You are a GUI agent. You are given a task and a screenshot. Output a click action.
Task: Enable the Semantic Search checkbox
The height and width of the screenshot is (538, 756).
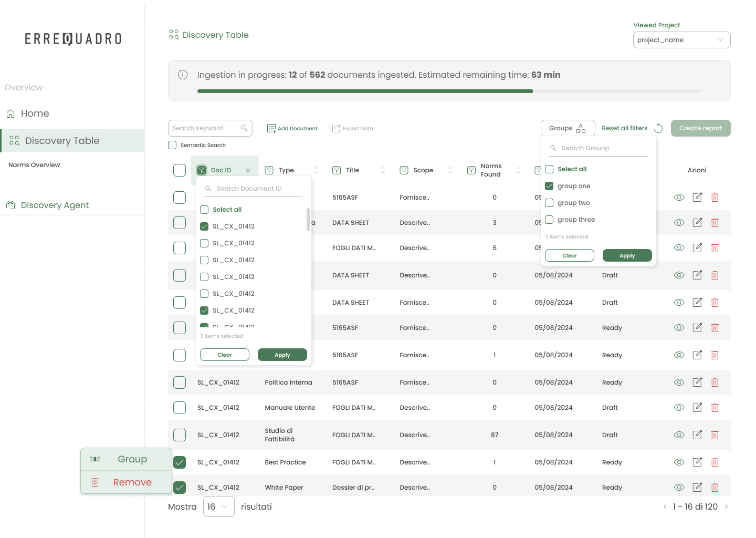172,145
